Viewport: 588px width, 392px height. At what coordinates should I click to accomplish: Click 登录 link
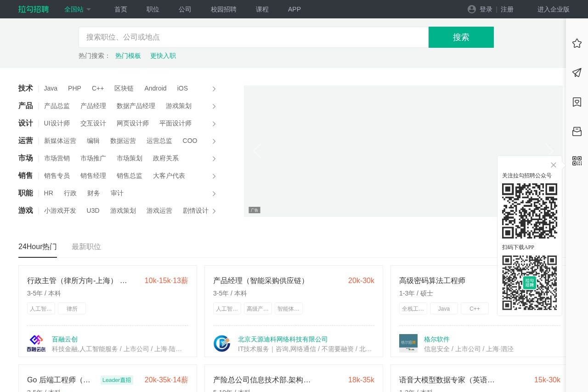pyautogui.click(x=486, y=9)
